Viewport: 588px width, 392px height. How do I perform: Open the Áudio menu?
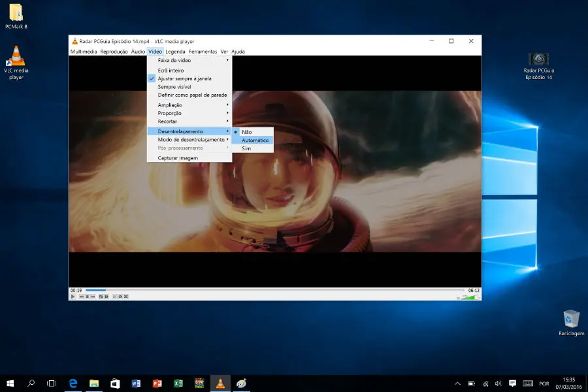click(138, 52)
